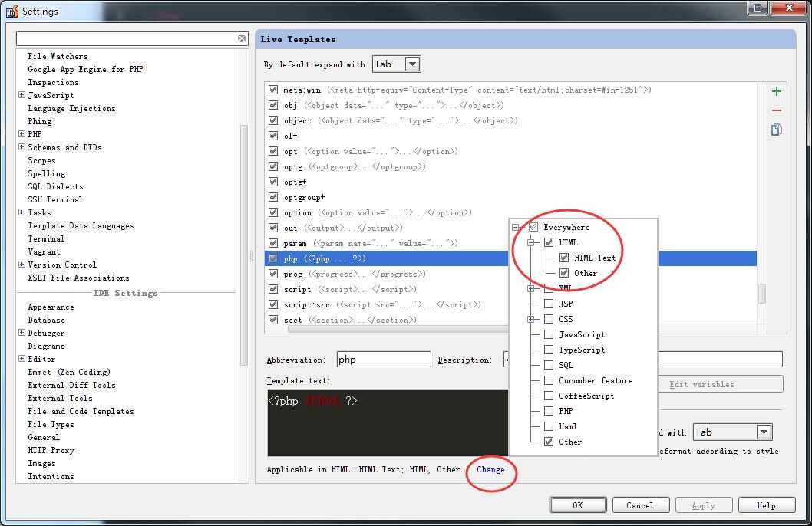The width and height of the screenshot is (812, 526).
Task: Enable the TypeScript context checkbox
Action: 549,350
